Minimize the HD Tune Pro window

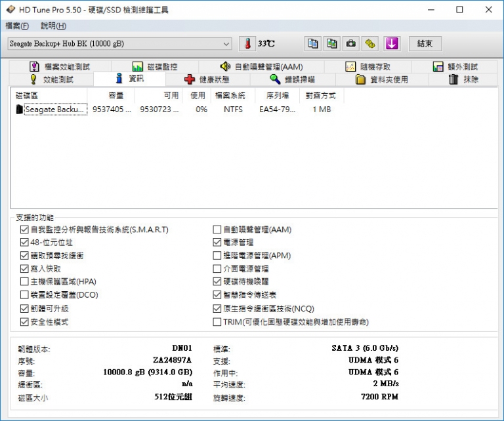[431, 10]
